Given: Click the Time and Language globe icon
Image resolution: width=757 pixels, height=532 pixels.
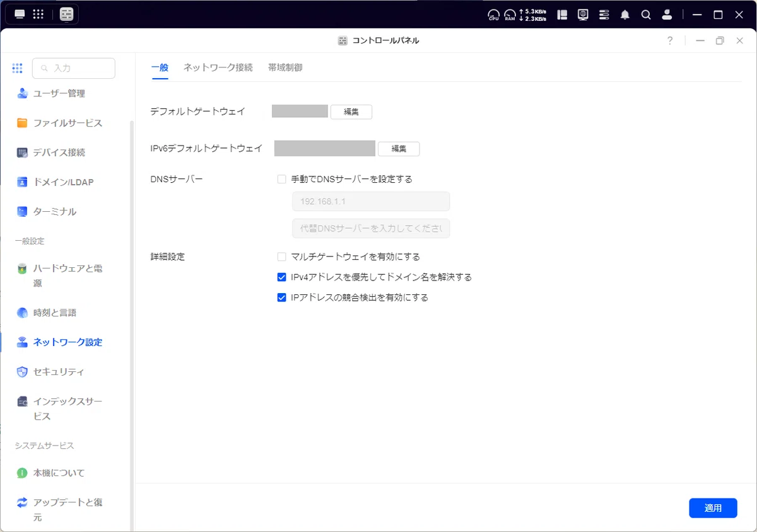Looking at the screenshot, I should click(22, 313).
